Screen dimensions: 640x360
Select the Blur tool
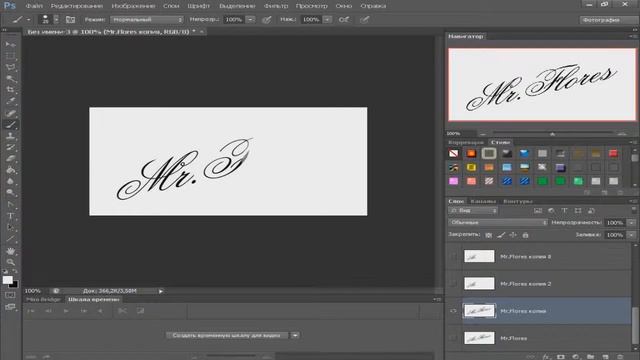click(11, 182)
